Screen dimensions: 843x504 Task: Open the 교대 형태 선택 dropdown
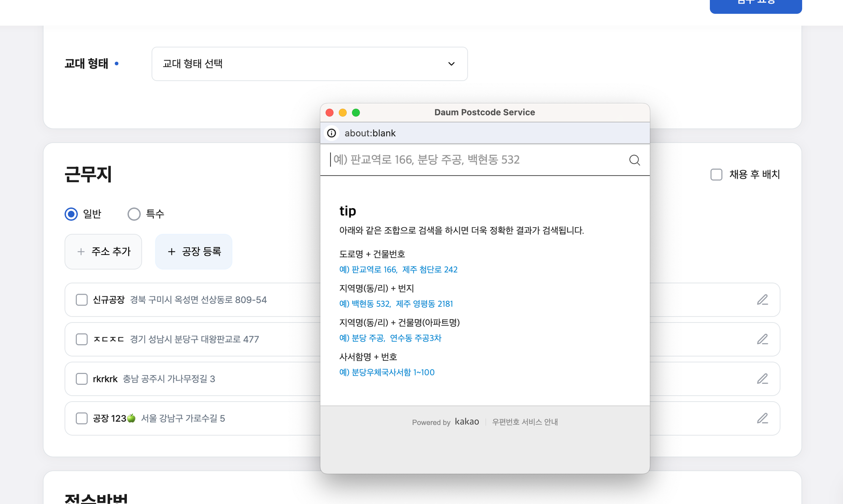tap(309, 64)
